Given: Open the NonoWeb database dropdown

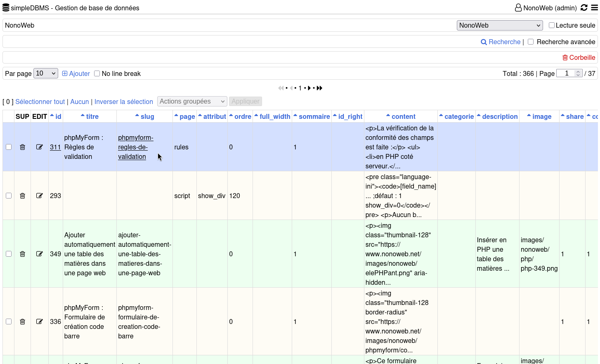Looking at the screenshot, I should point(500,25).
